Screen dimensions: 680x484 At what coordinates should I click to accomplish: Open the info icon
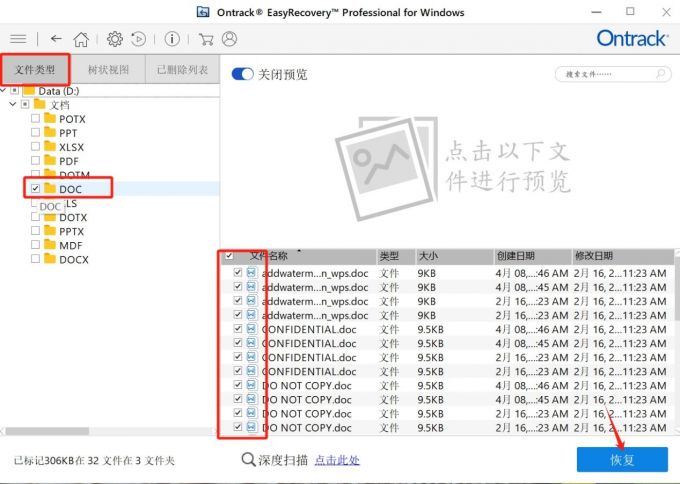pos(172,39)
